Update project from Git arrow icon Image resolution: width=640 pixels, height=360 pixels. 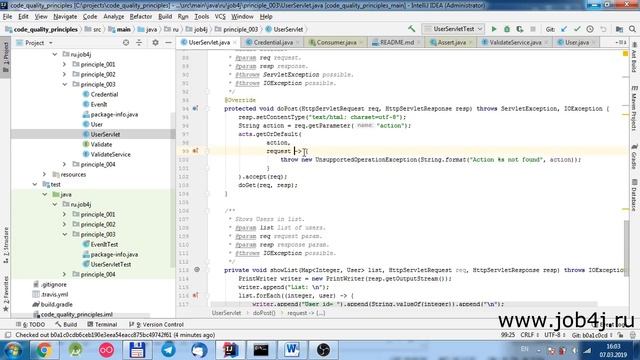[564, 29]
